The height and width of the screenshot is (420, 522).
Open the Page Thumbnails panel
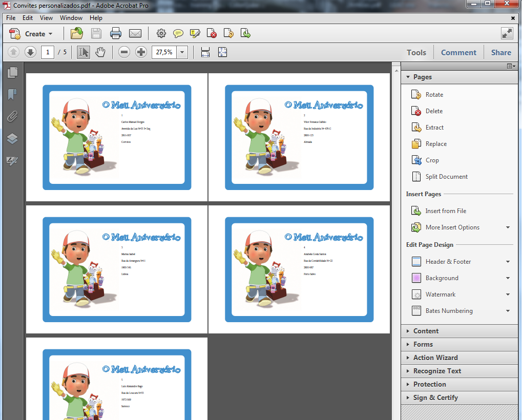12,73
